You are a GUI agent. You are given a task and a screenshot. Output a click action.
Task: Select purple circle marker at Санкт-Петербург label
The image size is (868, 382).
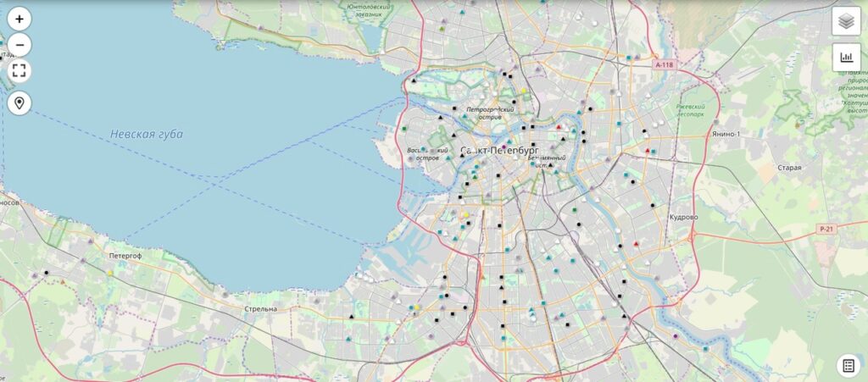504,147
